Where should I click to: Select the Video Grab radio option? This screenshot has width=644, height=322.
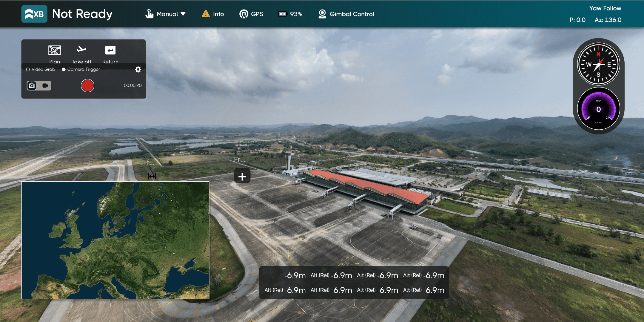28,70
